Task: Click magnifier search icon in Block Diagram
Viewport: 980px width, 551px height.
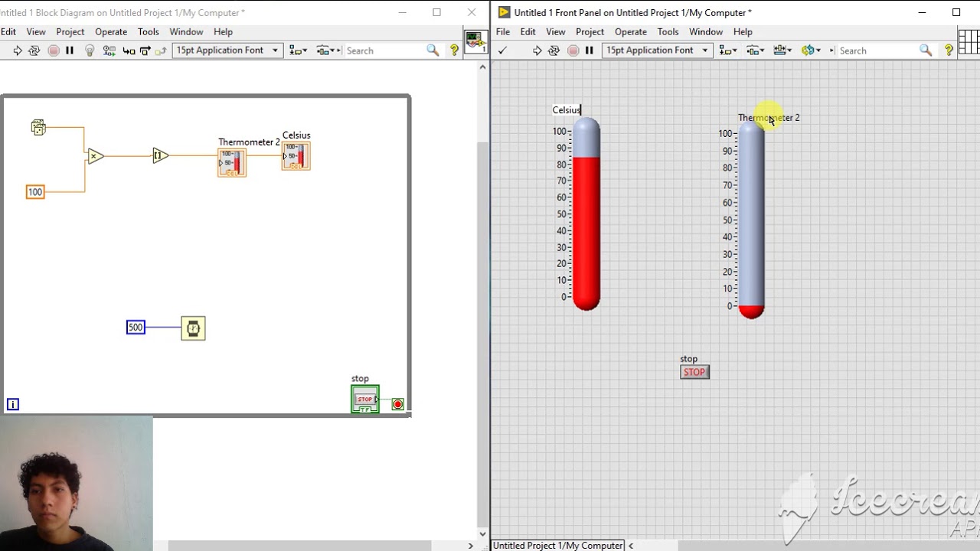Action: coord(433,51)
